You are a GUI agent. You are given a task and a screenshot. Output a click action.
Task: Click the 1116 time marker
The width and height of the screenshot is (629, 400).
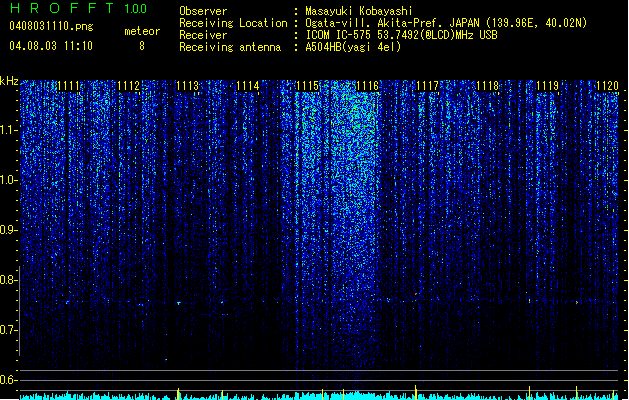click(367, 86)
